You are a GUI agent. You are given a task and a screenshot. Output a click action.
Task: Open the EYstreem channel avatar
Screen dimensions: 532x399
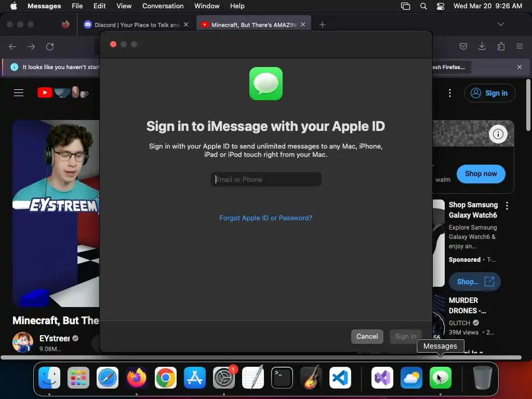[x=23, y=342]
